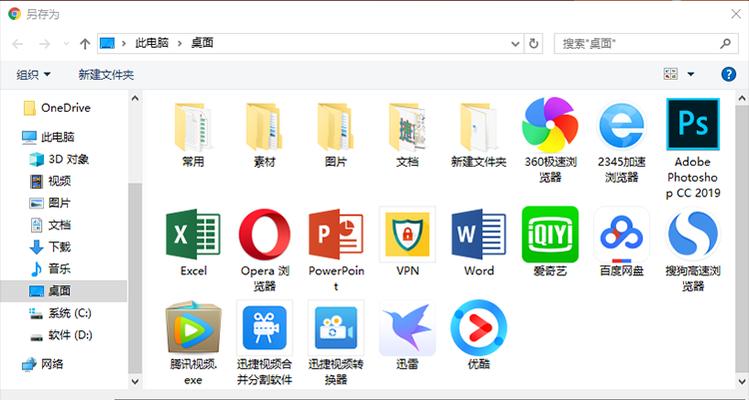Viewport: 749px width, 400px height.
Task: Click the file list scrollbar down arrow
Action: coord(742,381)
